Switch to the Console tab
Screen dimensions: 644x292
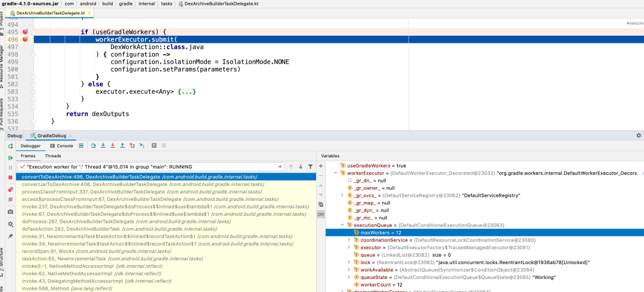(x=61, y=145)
